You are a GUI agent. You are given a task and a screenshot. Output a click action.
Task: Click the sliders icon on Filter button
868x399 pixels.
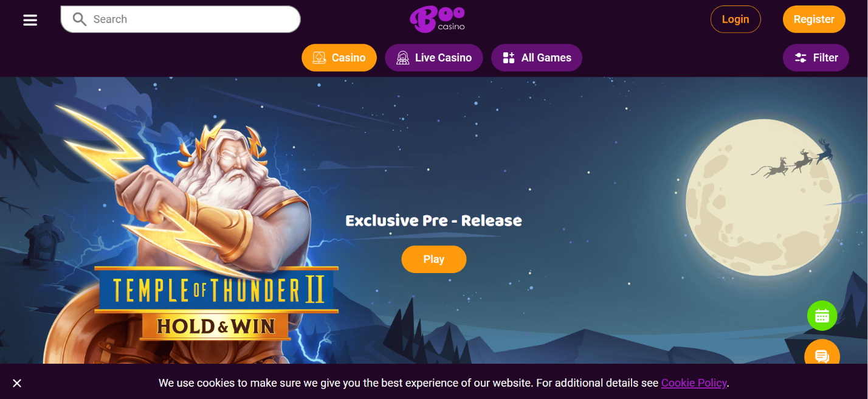[801, 58]
